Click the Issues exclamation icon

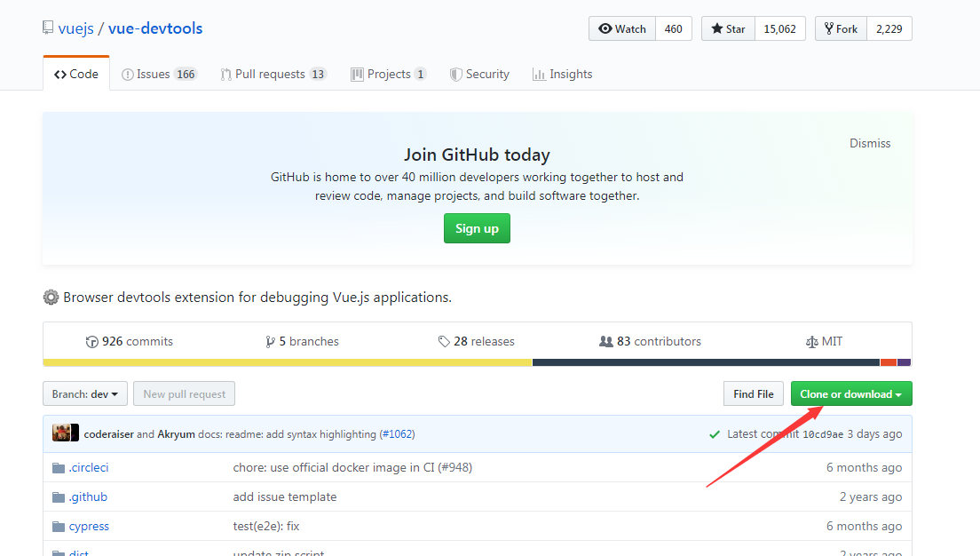(128, 75)
